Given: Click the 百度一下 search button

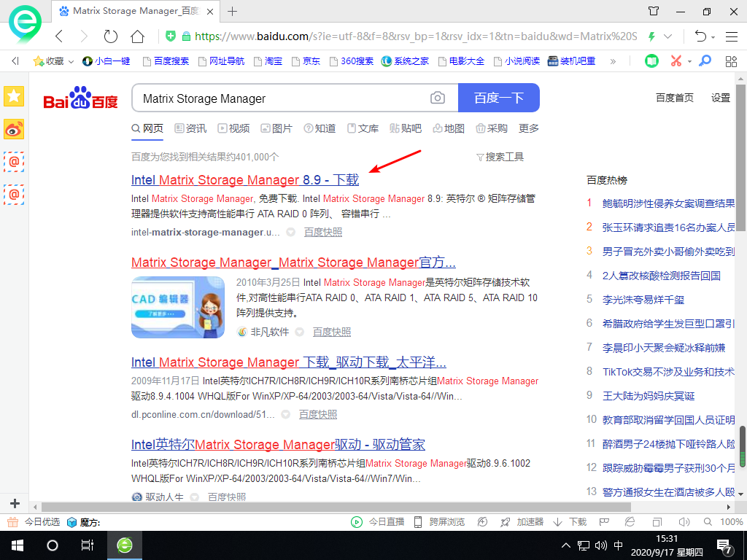Looking at the screenshot, I should pyautogui.click(x=499, y=98).
